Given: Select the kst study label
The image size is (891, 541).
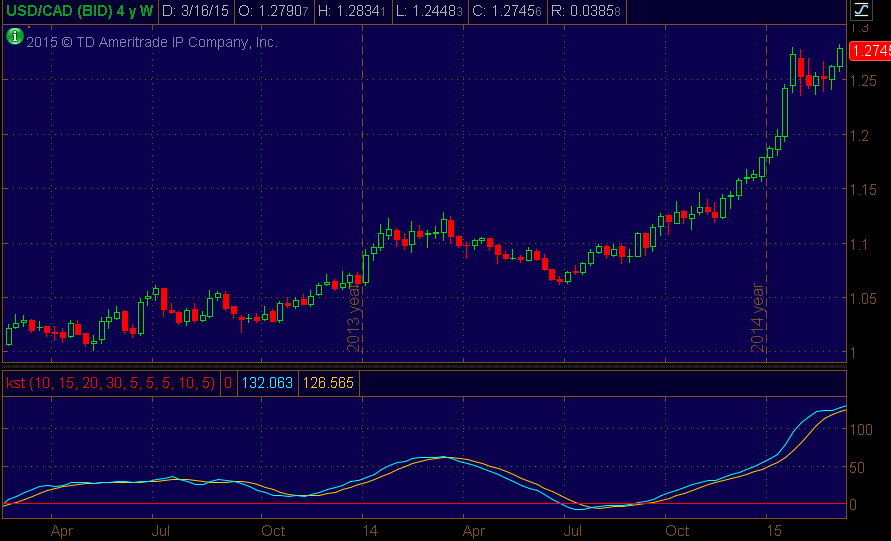Looking at the screenshot, I should pos(109,383).
